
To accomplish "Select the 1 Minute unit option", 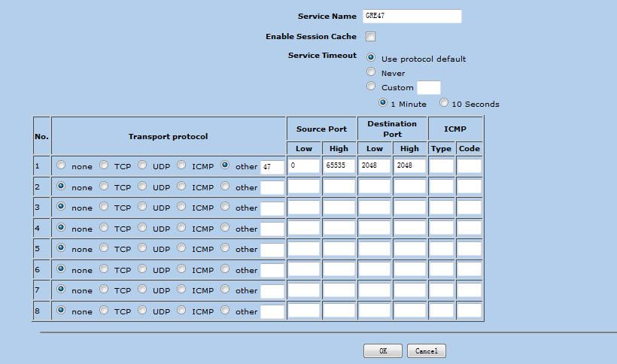I will (x=382, y=102).
